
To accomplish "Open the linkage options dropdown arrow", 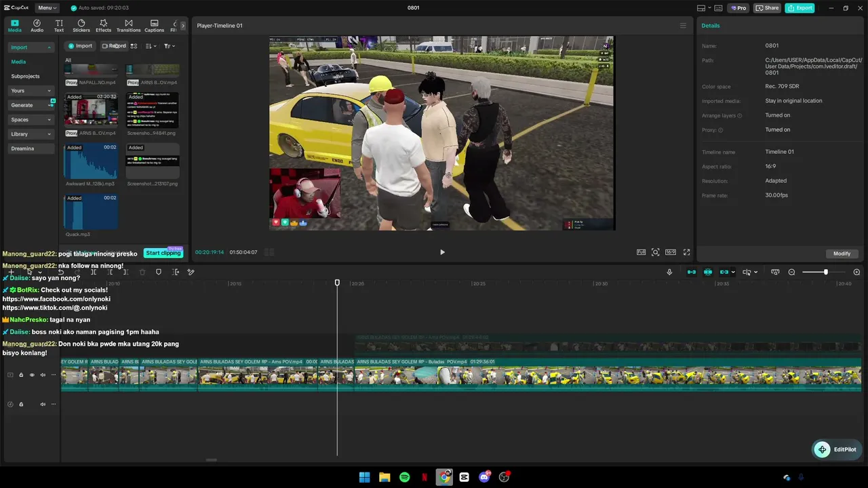I will point(733,272).
